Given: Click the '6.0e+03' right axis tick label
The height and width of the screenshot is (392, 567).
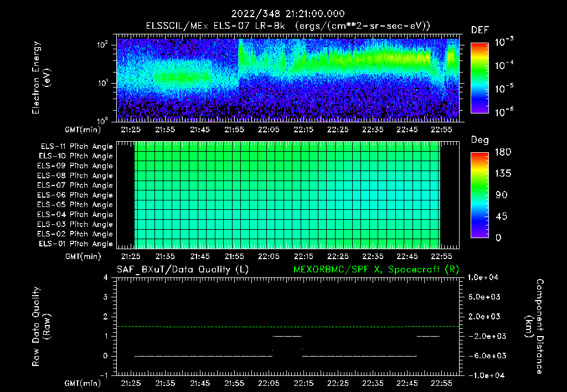Looking at the screenshot, I should [484, 297].
